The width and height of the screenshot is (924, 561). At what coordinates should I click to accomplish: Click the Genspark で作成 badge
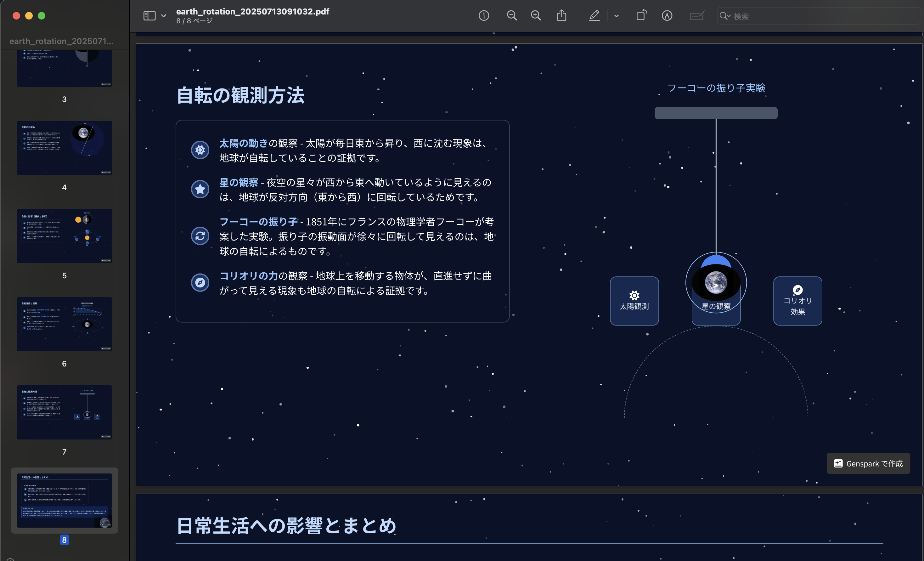(x=868, y=463)
